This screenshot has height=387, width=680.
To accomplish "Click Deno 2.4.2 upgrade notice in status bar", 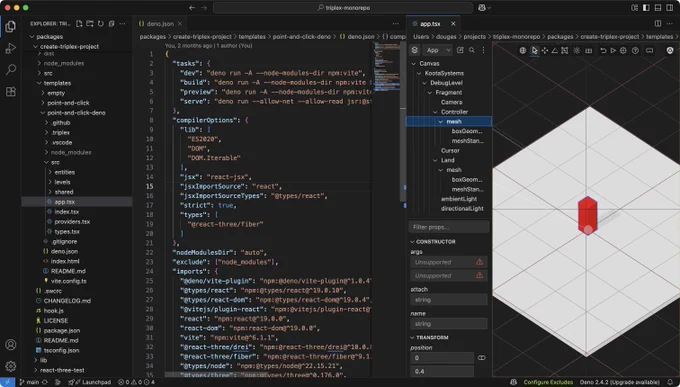I will (620, 382).
